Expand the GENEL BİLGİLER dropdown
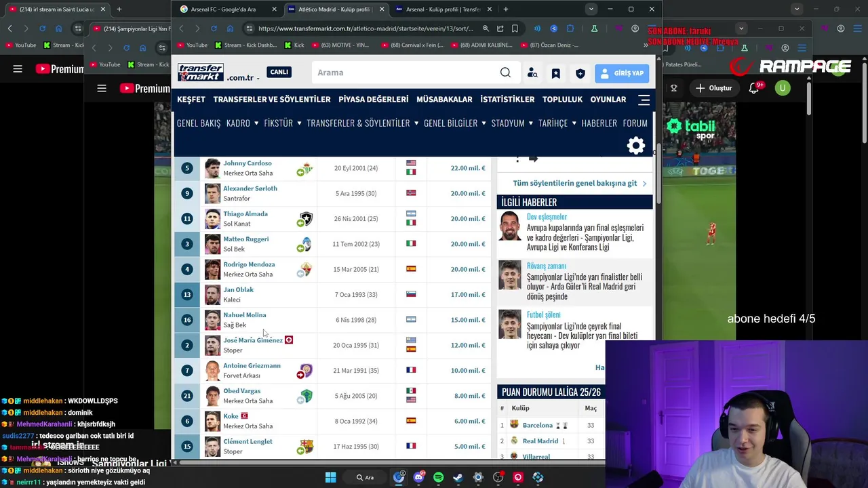This screenshot has height=488, width=868. pos(484,123)
